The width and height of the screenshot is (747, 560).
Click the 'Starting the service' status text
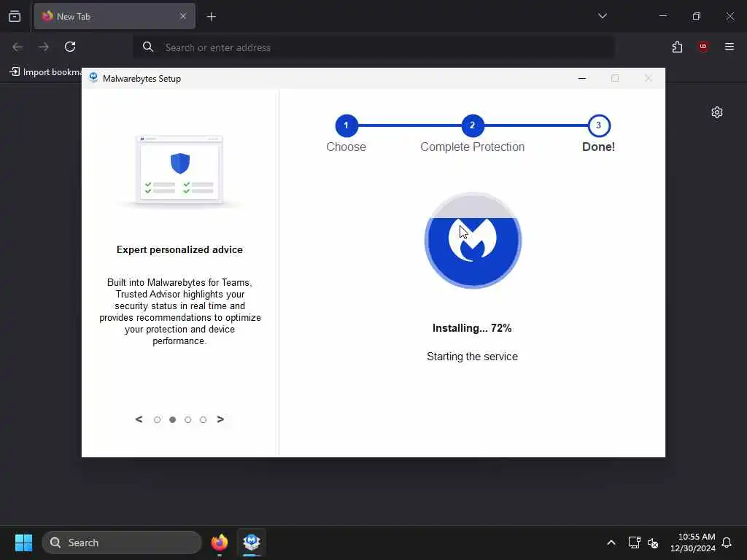[x=472, y=357]
